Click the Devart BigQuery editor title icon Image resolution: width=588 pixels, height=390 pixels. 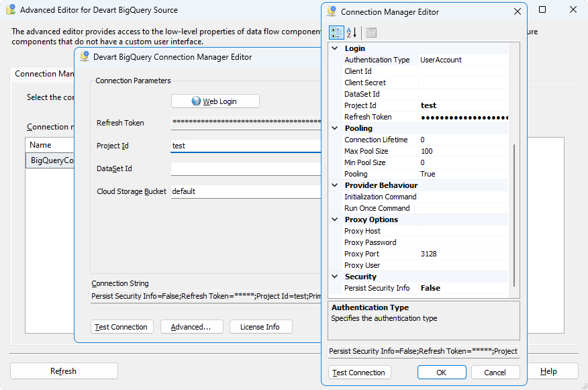85,57
